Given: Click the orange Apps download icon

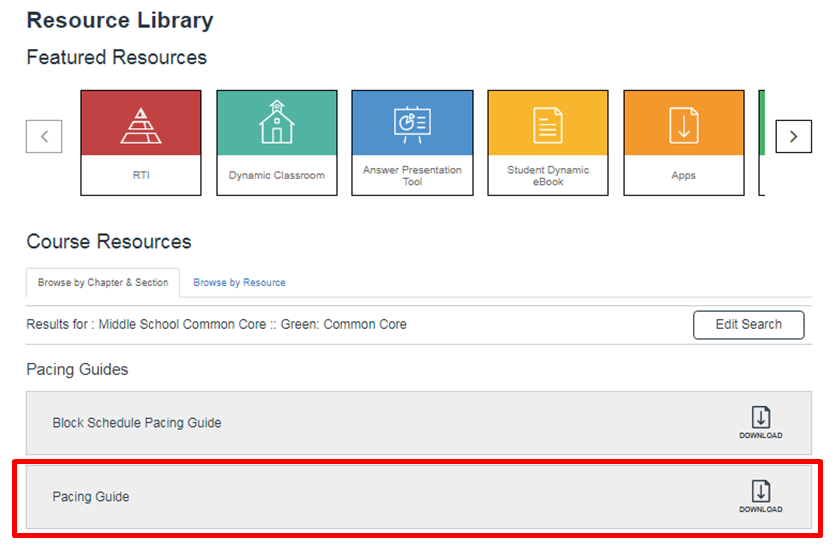Looking at the screenshot, I should tap(684, 123).
